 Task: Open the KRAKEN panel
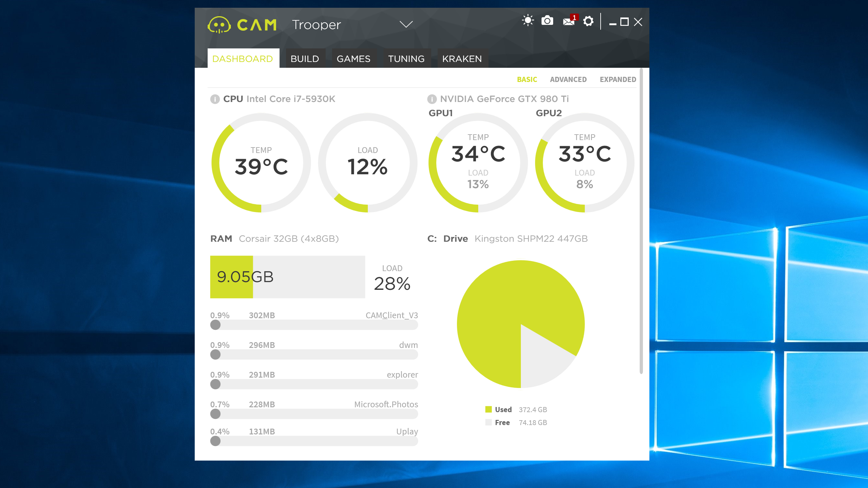click(x=462, y=58)
